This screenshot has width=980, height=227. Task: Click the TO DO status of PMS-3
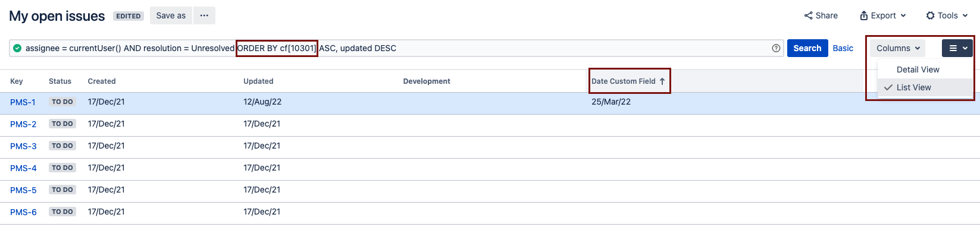tap(62, 146)
